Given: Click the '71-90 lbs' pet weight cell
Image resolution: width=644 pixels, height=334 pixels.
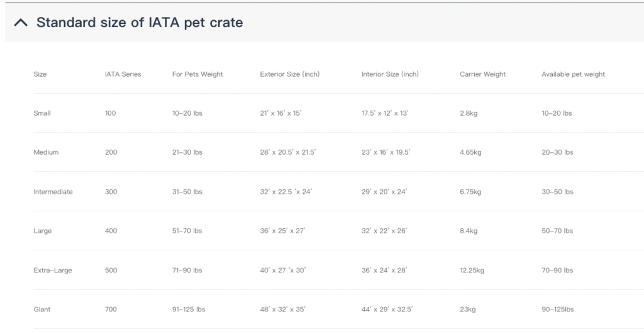Looking at the screenshot, I should point(187,270).
